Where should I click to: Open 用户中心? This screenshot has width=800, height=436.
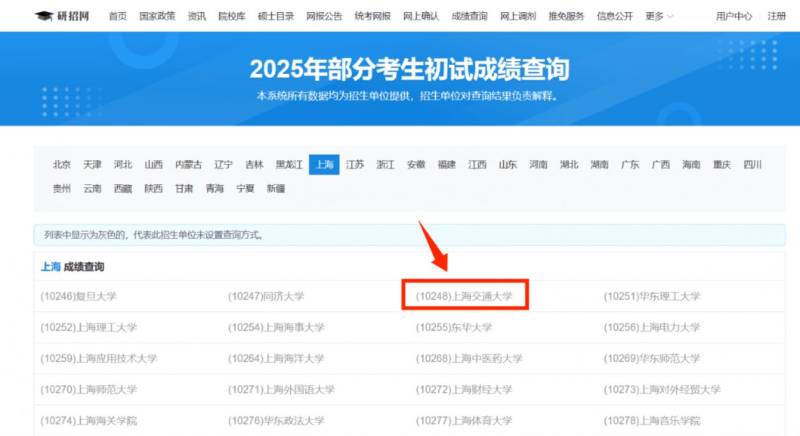[x=734, y=16]
